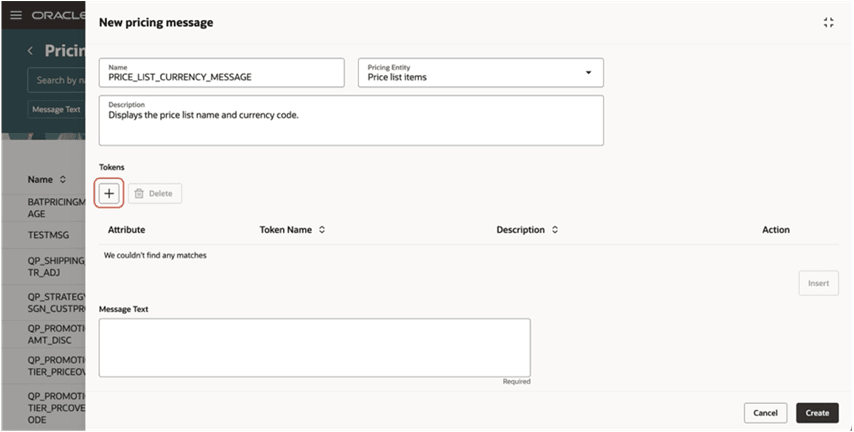Click the Action column header

[776, 230]
